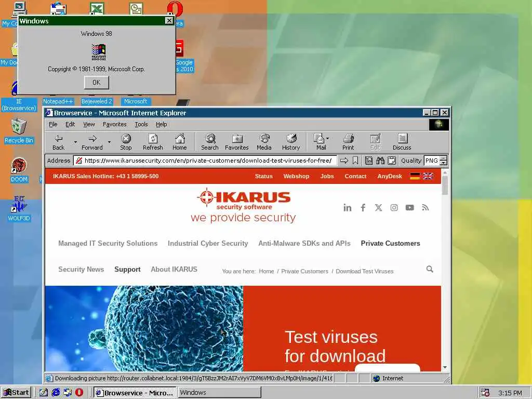
Task: Click the system tray clock 3:15 PM
Action: (x=510, y=393)
